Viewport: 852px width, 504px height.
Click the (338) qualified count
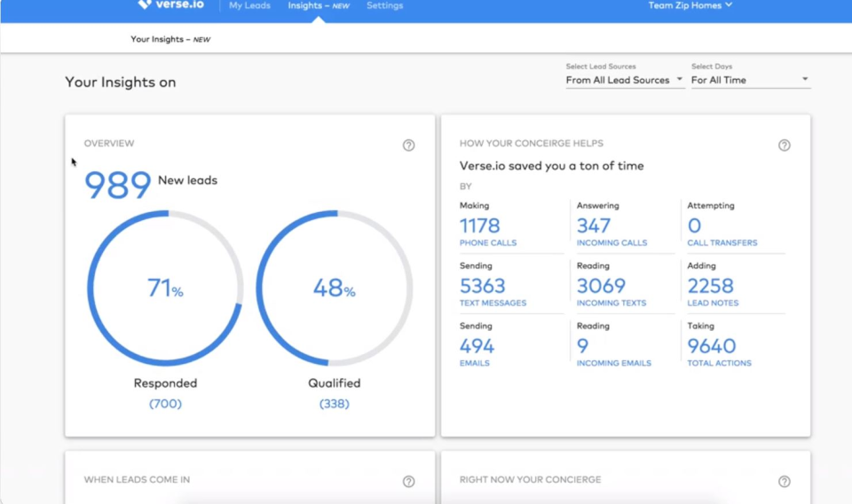[335, 404]
